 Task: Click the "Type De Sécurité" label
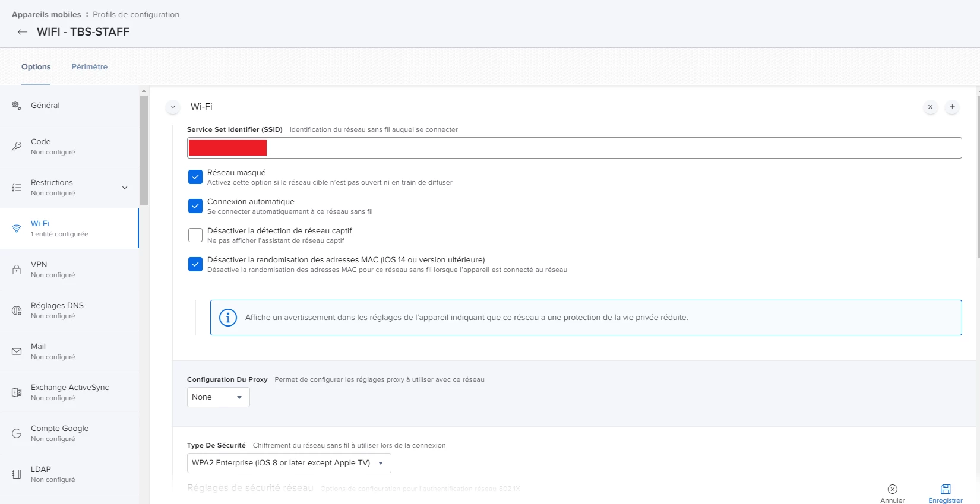216,446
